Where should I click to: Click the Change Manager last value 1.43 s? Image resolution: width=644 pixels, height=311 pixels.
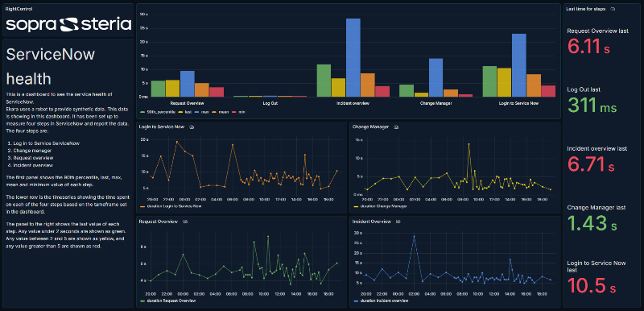(592, 222)
